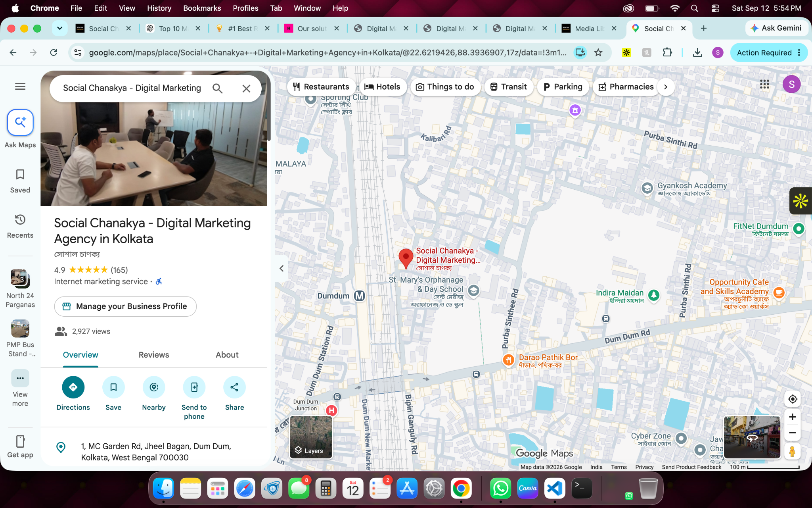Clear the search with the X icon
The width and height of the screenshot is (812, 508).
(x=246, y=89)
